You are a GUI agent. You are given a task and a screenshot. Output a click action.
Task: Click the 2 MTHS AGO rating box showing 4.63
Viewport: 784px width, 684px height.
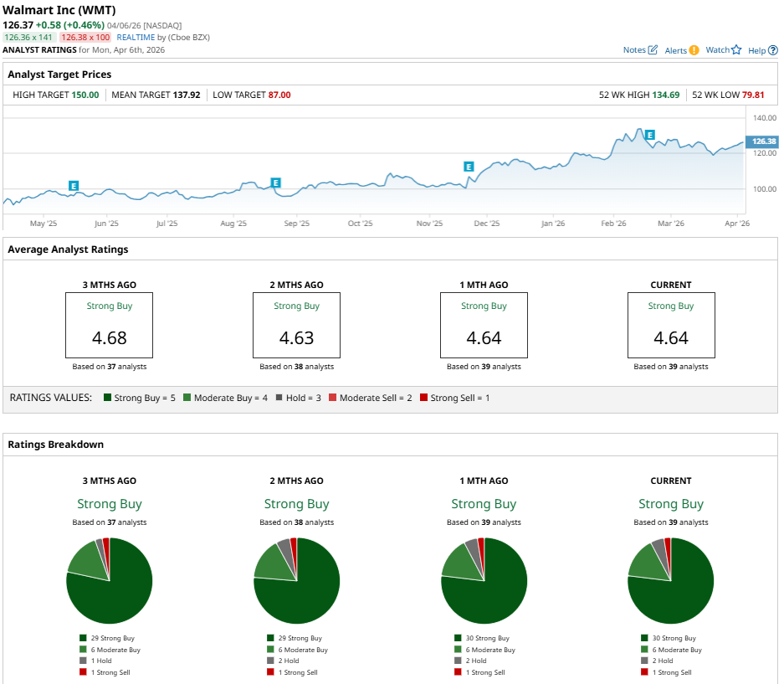296,325
